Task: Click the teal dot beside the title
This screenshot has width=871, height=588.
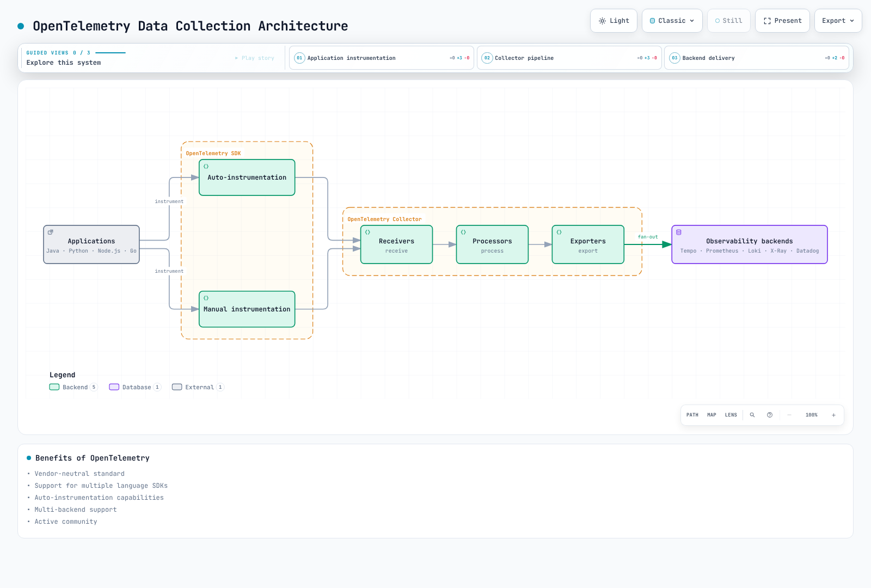Action: [x=21, y=26]
